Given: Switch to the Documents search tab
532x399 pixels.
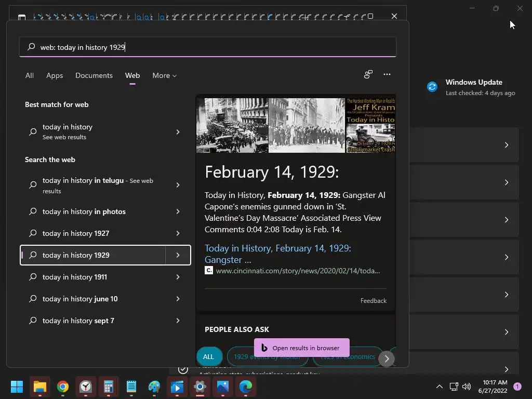Looking at the screenshot, I should click(x=94, y=75).
